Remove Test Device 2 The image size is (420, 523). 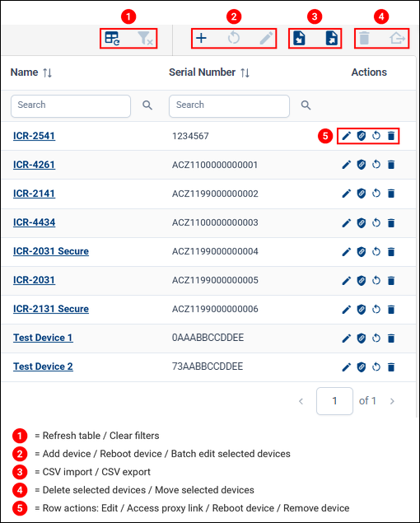pyautogui.click(x=391, y=367)
